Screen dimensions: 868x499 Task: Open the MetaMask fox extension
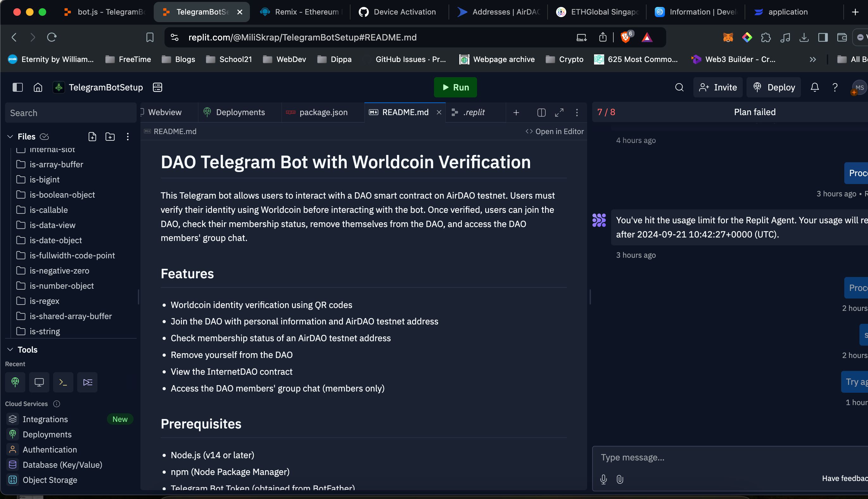click(728, 37)
